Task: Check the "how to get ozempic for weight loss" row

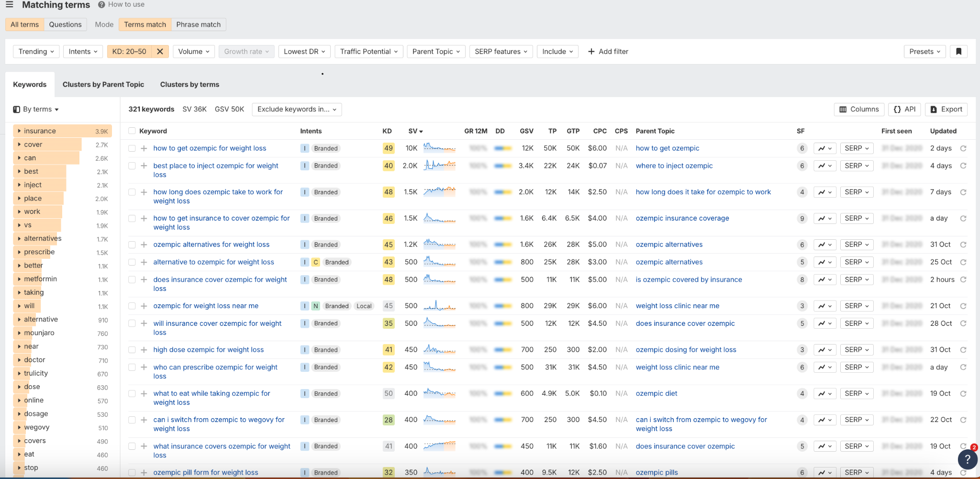Action: [x=132, y=148]
